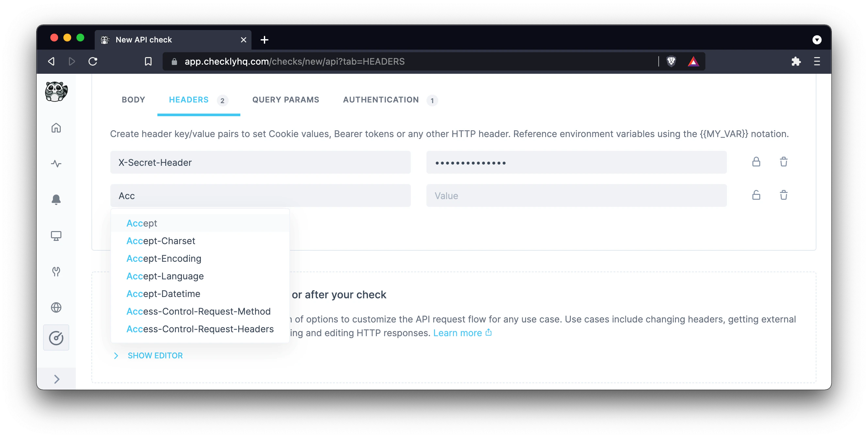Open a new browser tab
868x438 pixels.
(x=264, y=39)
